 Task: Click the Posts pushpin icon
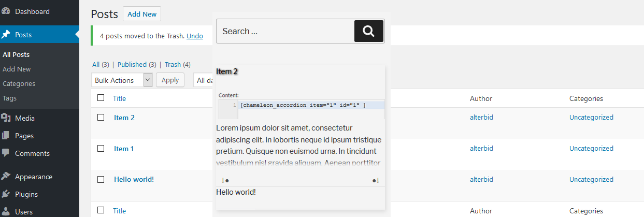tap(6, 35)
